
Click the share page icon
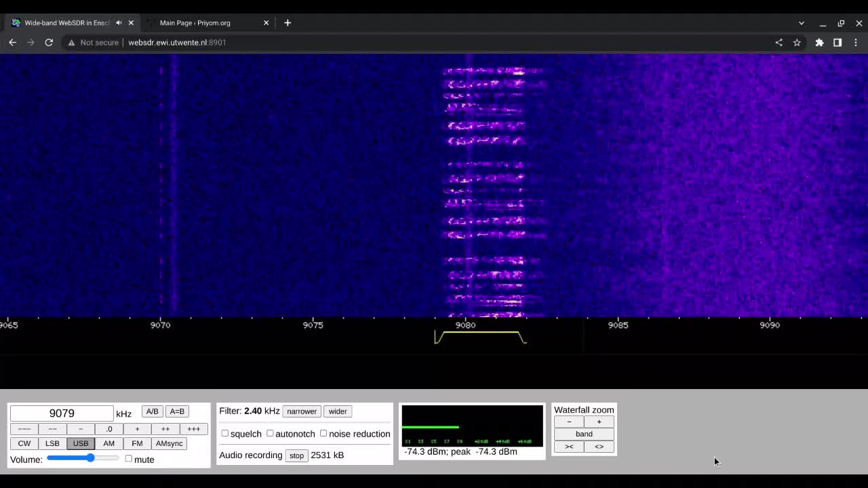[x=778, y=42]
